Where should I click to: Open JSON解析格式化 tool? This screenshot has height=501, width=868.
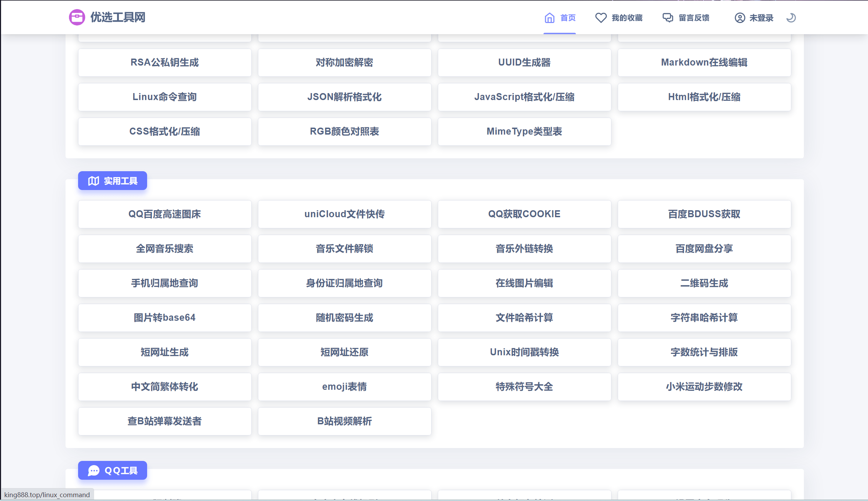pos(344,97)
